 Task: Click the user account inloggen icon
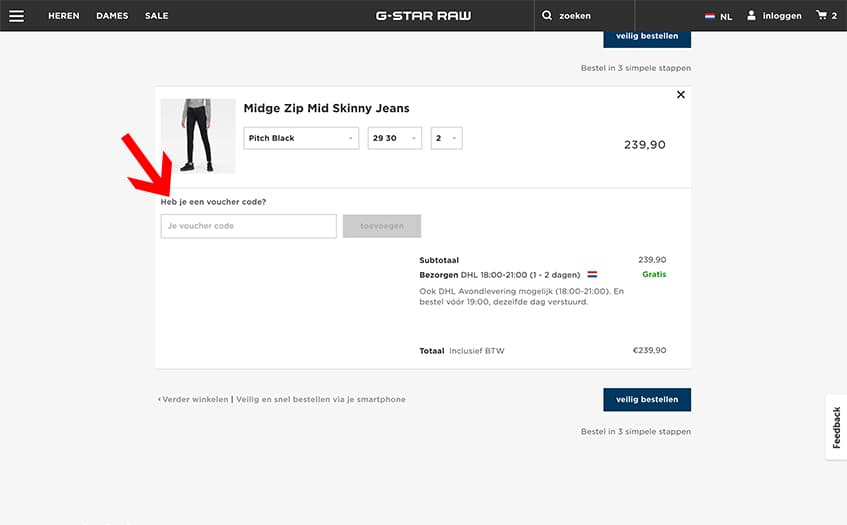tap(752, 16)
